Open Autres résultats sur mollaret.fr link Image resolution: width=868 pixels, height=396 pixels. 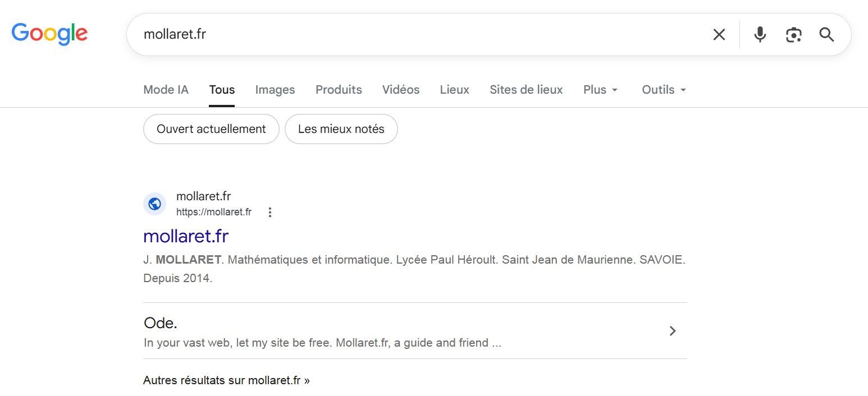pyautogui.click(x=226, y=380)
